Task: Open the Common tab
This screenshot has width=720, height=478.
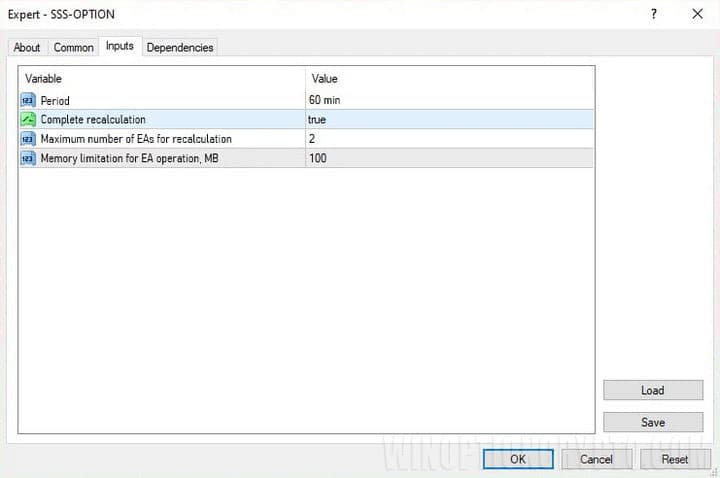Action: [73, 47]
